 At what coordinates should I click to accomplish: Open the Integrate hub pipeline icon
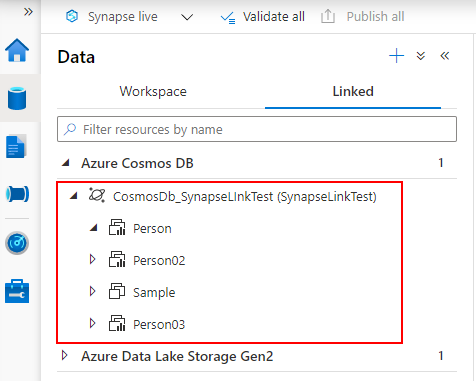coord(17,194)
